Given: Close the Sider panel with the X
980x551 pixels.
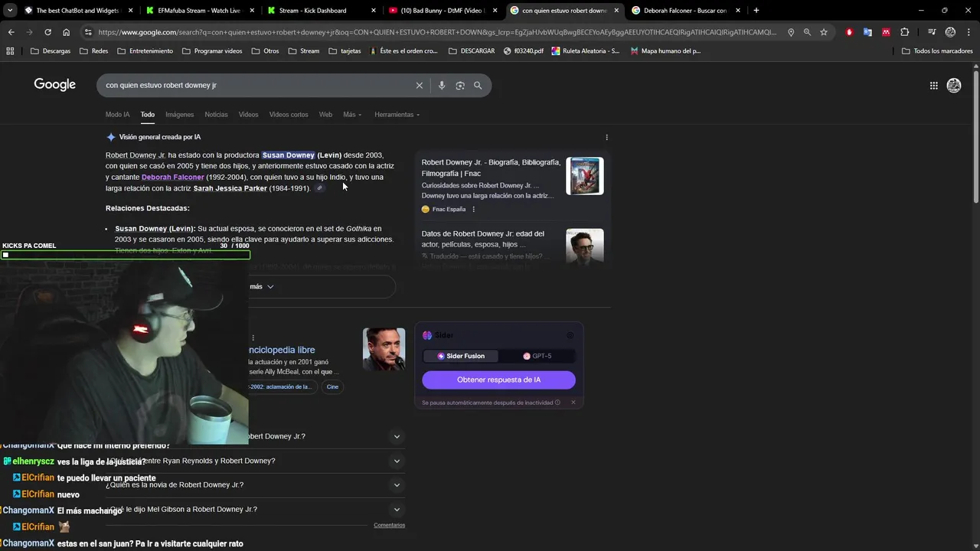Looking at the screenshot, I should coord(573,403).
